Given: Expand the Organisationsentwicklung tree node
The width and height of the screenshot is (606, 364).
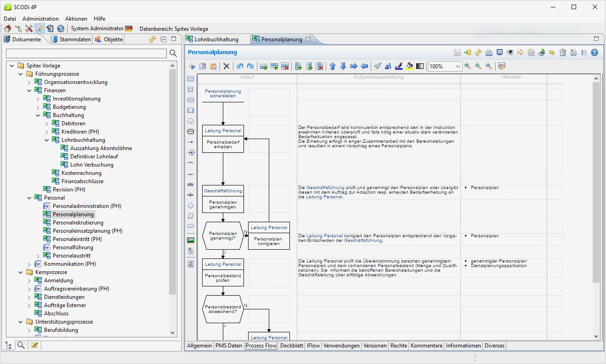Looking at the screenshot, I should (29, 83).
